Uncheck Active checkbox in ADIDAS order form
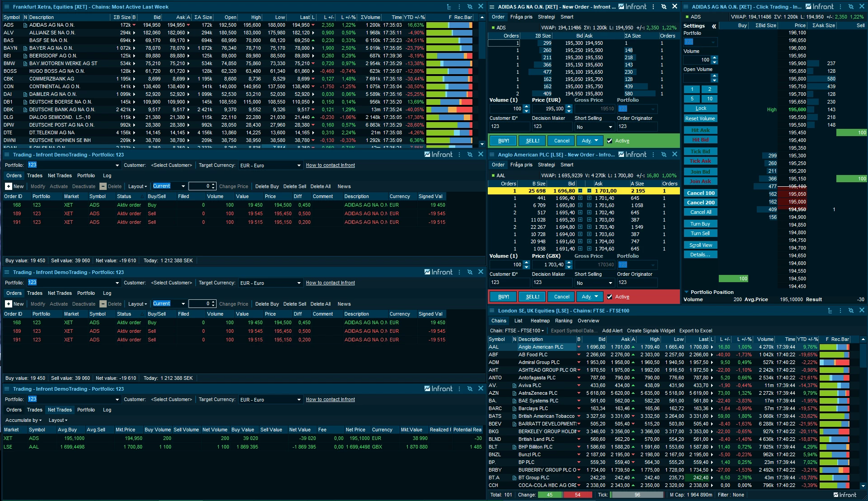 (609, 141)
